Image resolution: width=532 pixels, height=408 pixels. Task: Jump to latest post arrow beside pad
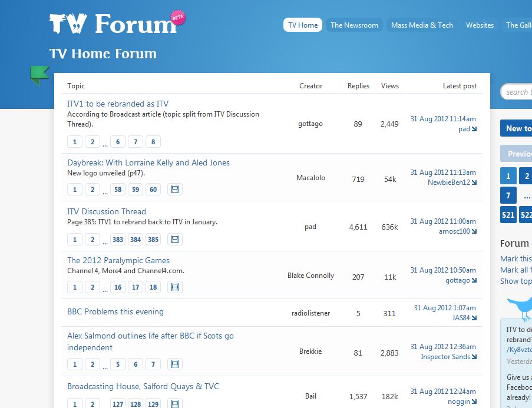(x=474, y=129)
